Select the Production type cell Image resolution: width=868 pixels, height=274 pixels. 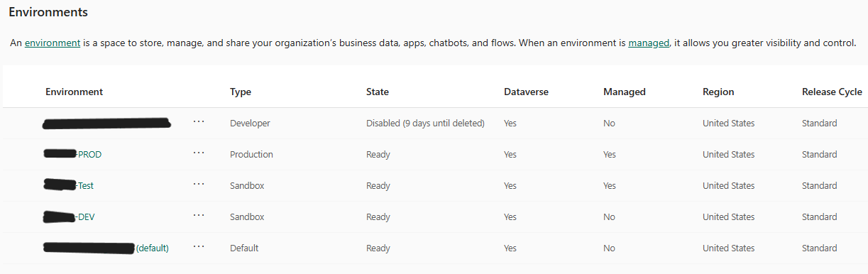click(251, 154)
